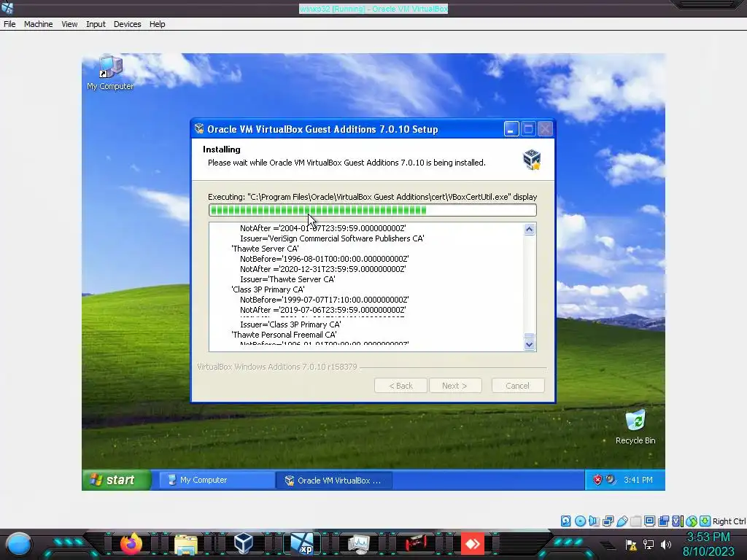Image resolution: width=747 pixels, height=560 pixels.
Task: Click the mouse integration status indicator
Action: point(692,521)
